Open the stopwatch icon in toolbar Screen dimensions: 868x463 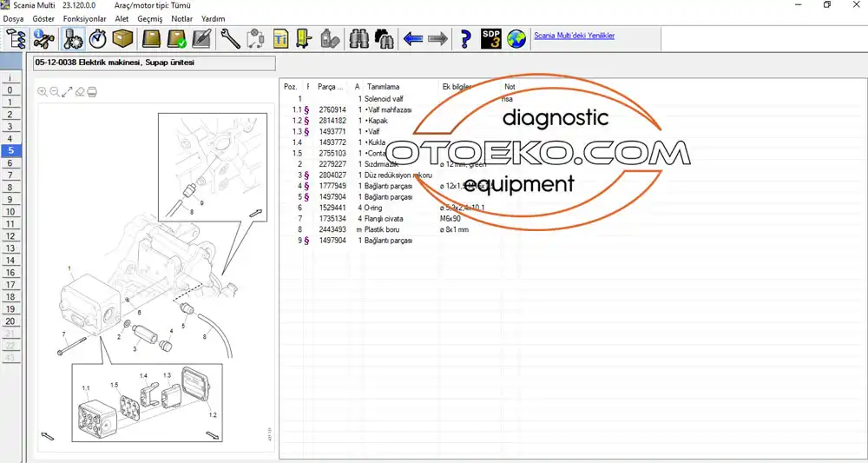[x=98, y=38]
